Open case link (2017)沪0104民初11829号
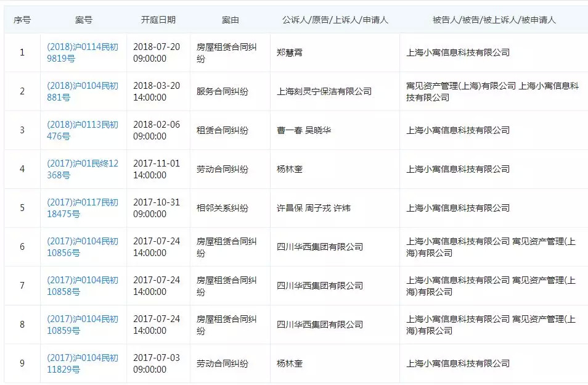This screenshot has width=588, height=385. (x=83, y=363)
